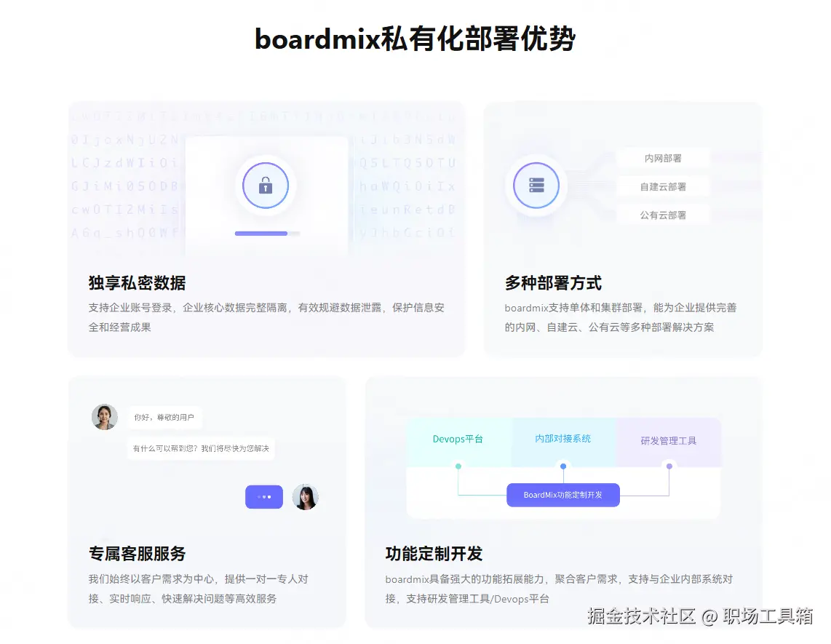831x644 pixels.
Task: Click the purple typing dots bubble
Action: (x=264, y=497)
